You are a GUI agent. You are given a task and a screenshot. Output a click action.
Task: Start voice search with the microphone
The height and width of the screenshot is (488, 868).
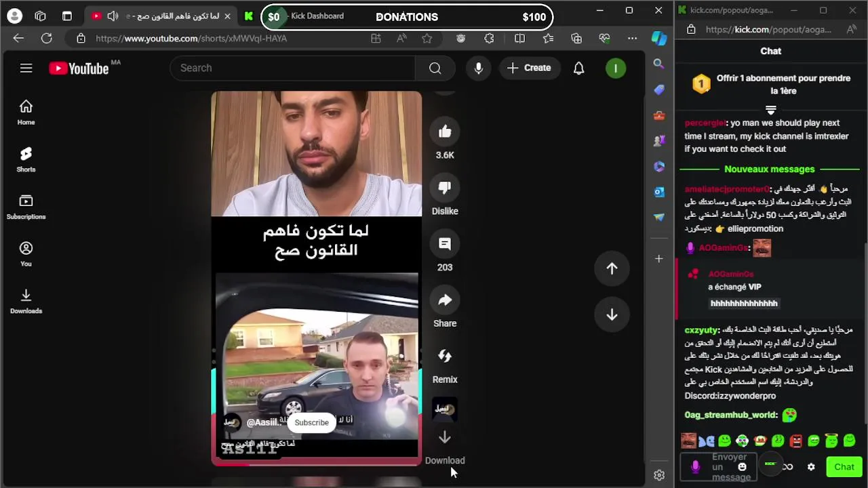point(478,68)
